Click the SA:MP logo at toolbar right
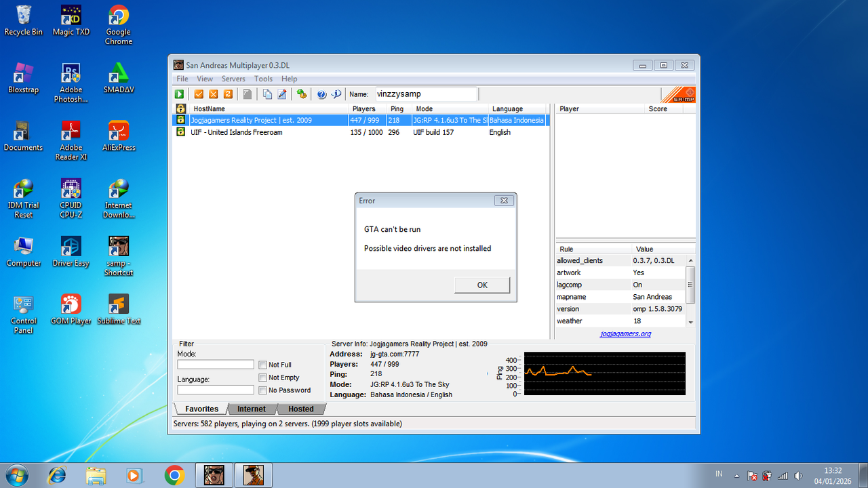This screenshot has width=868, height=488. 678,95
